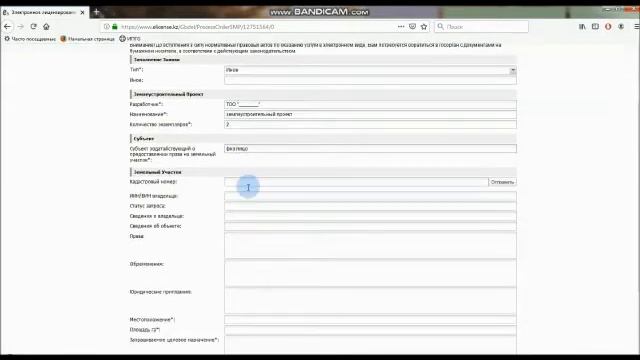The image size is (640, 360).
Task: Click the Кадастровый номер input field
Action: click(x=356, y=182)
